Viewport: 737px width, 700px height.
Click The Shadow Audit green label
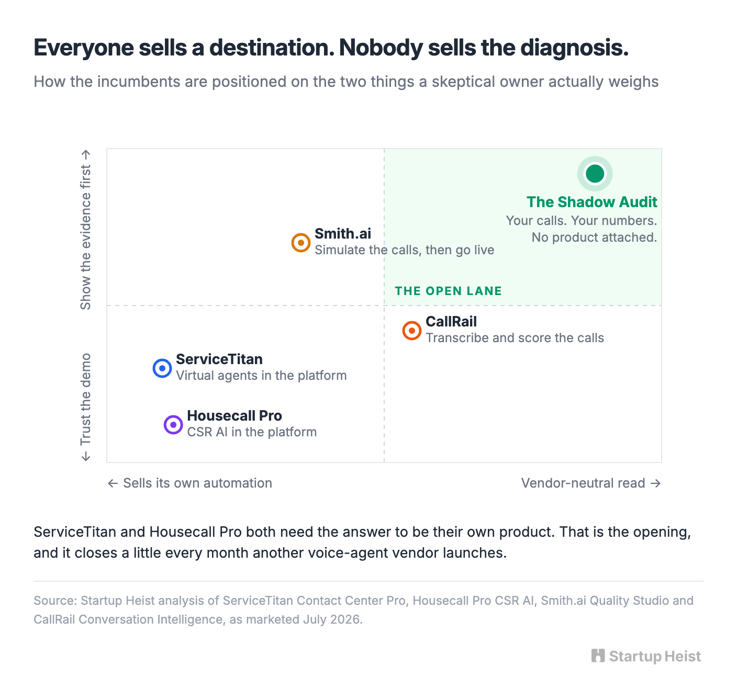(x=592, y=202)
